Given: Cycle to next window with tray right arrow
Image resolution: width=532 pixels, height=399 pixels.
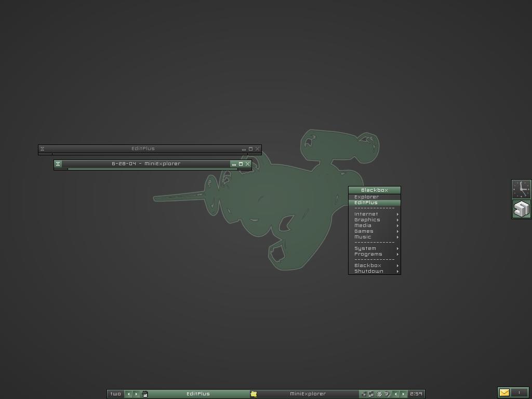Looking at the screenshot, I should [x=403, y=394].
